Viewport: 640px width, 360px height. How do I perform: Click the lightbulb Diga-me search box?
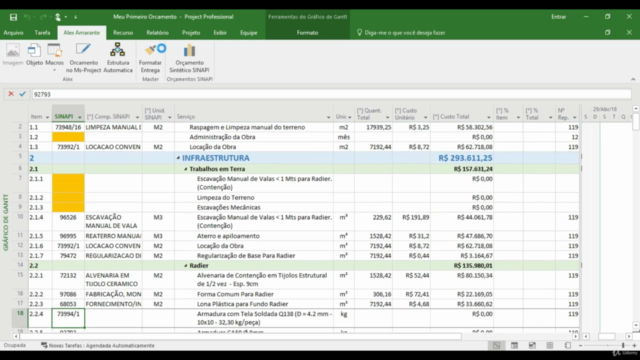pyautogui.click(x=401, y=33)
